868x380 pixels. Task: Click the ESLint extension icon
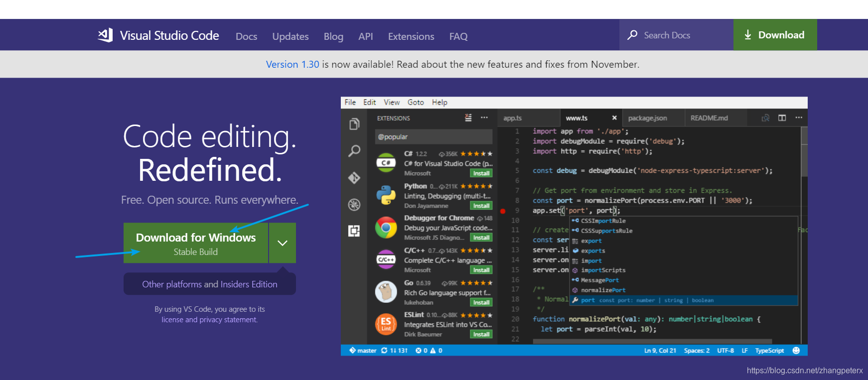click(386, 324)
